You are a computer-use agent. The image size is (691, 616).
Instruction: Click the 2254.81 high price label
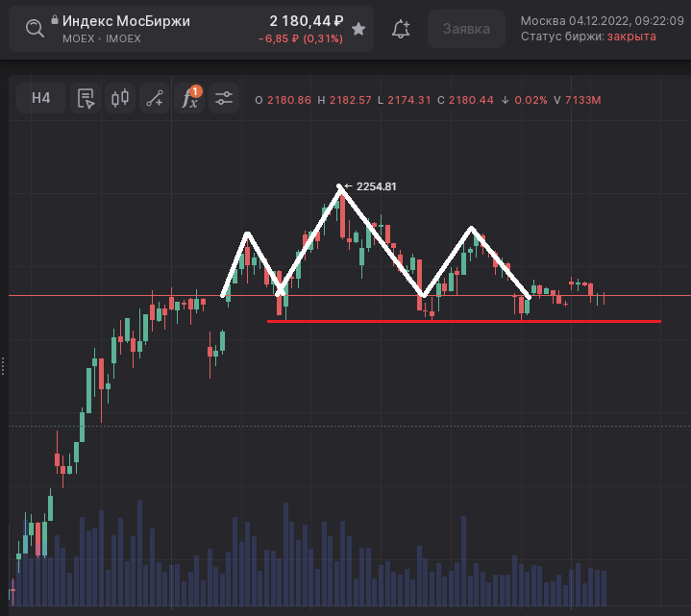pyautogui.click(x=376, y=186)
